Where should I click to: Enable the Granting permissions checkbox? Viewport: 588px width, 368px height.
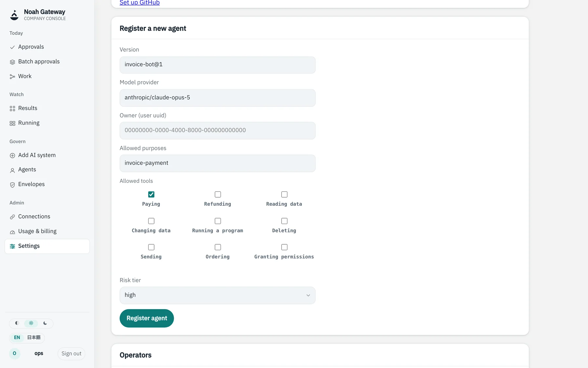285,247
